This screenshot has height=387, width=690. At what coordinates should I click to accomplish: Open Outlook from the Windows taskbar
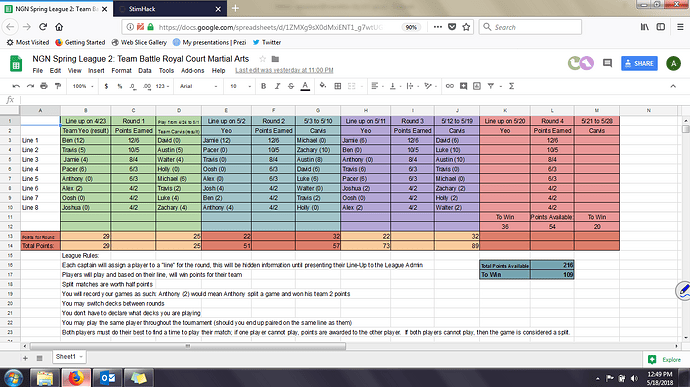108,378
